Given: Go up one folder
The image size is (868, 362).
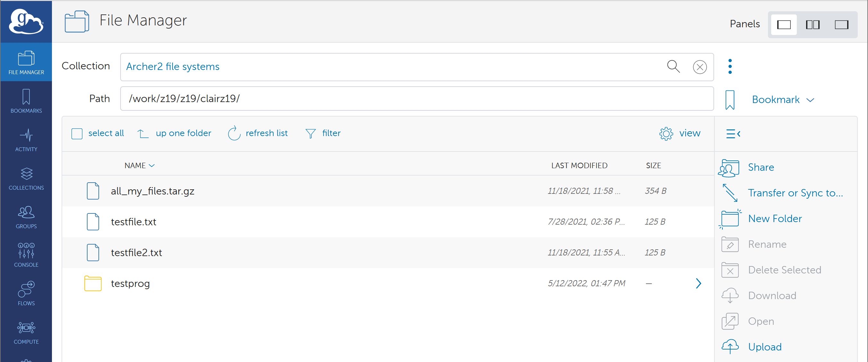Looking at the screenshot, I should tap(174, 133).
